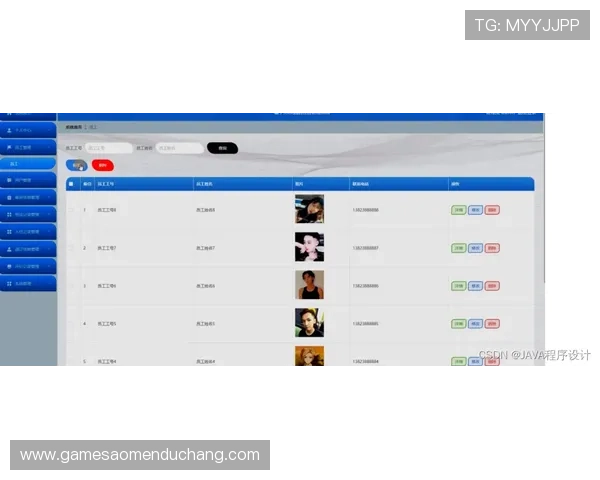600x480 pixels.
Task: Open the 系统管理 sidebar menu item
Action: click(28, 284)
